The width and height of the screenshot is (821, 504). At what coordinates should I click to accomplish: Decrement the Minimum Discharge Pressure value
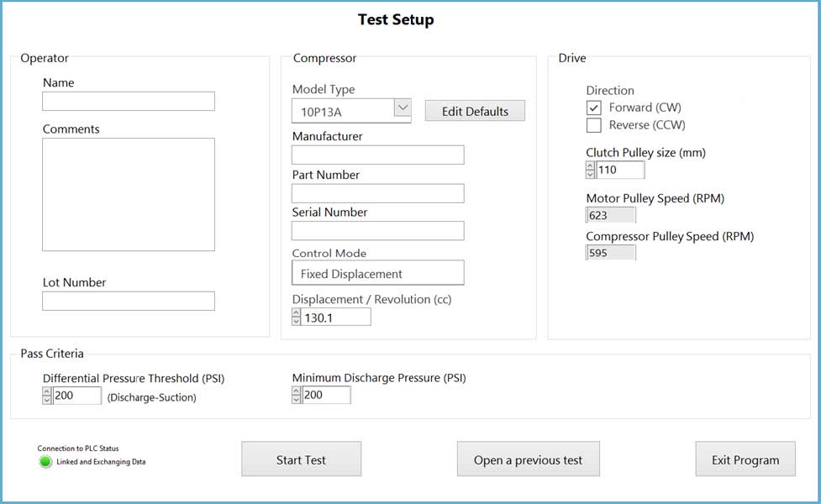click(296, 399)
